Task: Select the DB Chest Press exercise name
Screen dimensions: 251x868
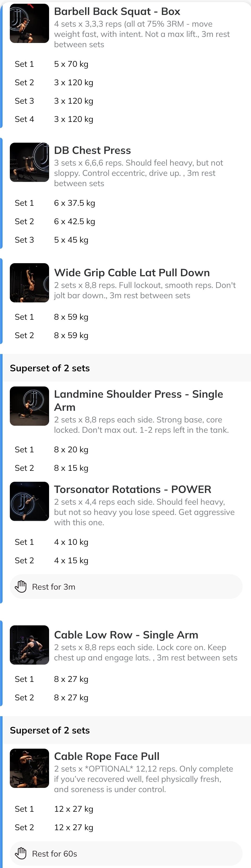Action: 93,150
